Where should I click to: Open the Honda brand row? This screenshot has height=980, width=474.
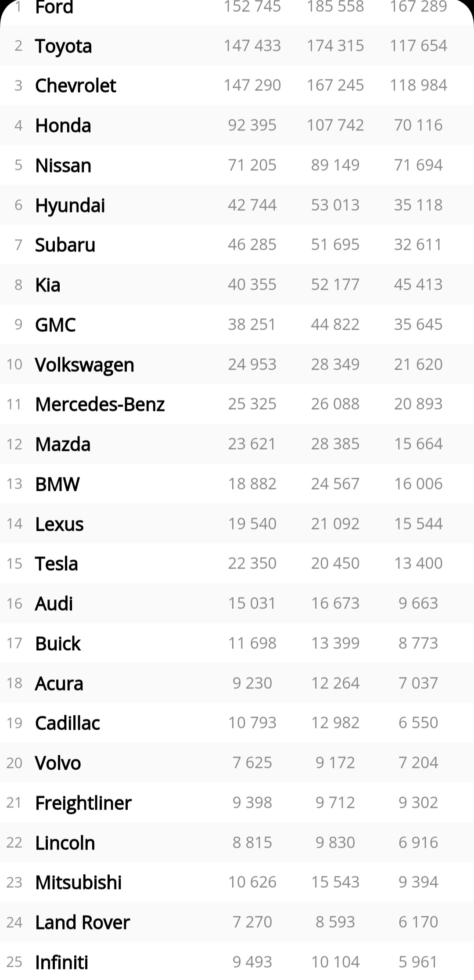pyautogui.click(x=63, y=126)
